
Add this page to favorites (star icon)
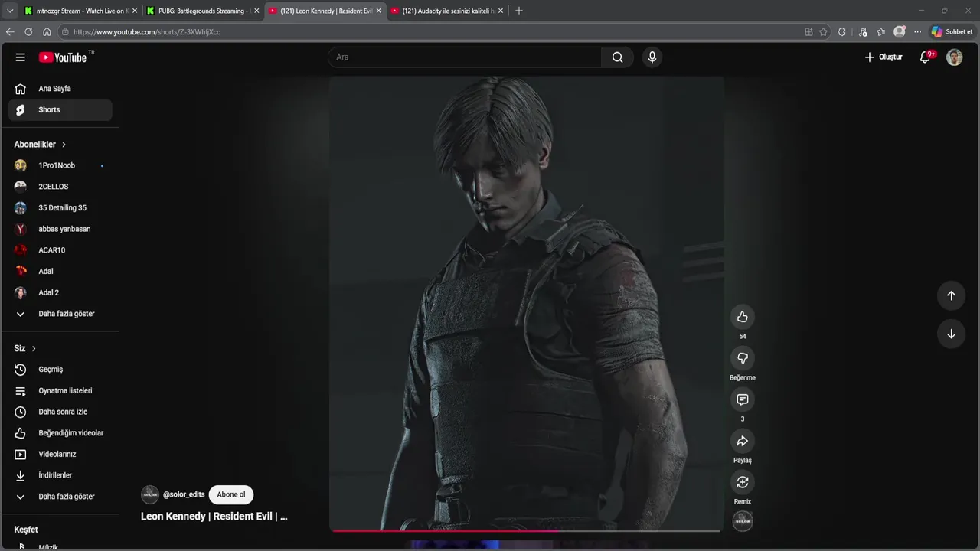click(x=823, y=32)
